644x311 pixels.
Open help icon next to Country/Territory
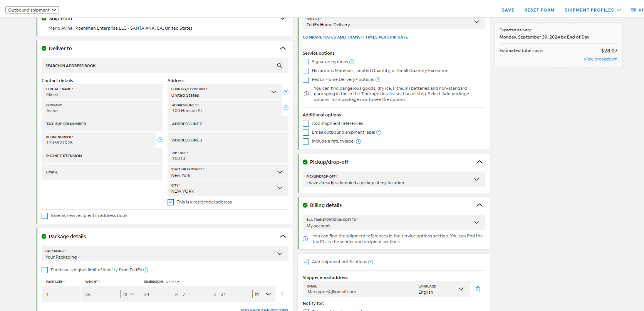click(286, 92)
